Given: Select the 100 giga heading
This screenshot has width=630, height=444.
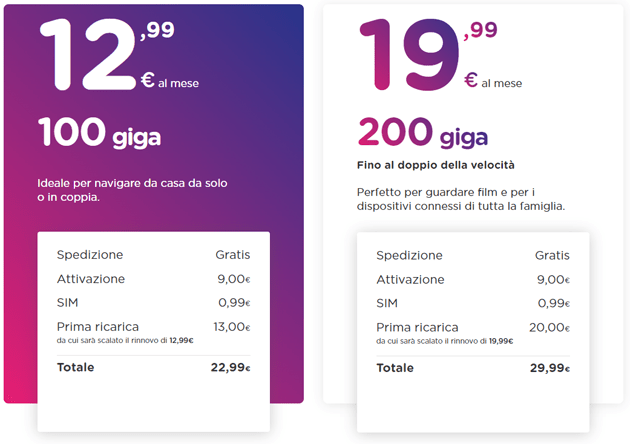Looking at the screenshot, I should (x=100, y=131).
